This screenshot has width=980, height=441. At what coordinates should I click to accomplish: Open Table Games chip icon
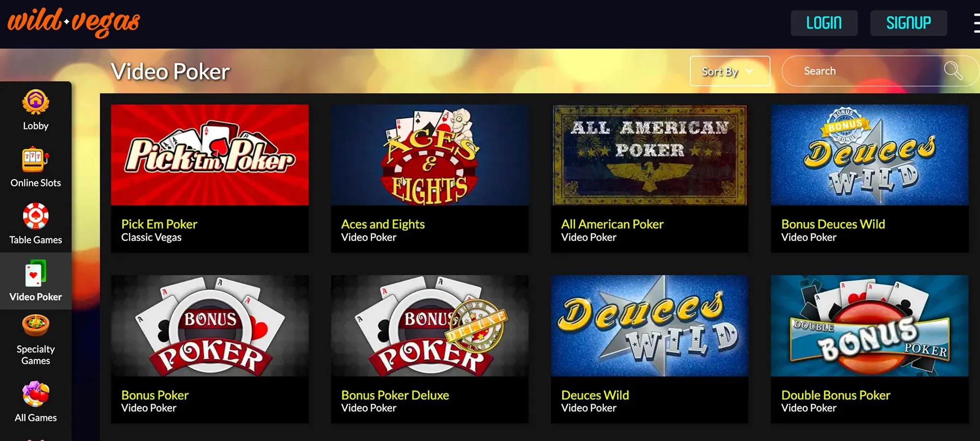coord(35,216)
